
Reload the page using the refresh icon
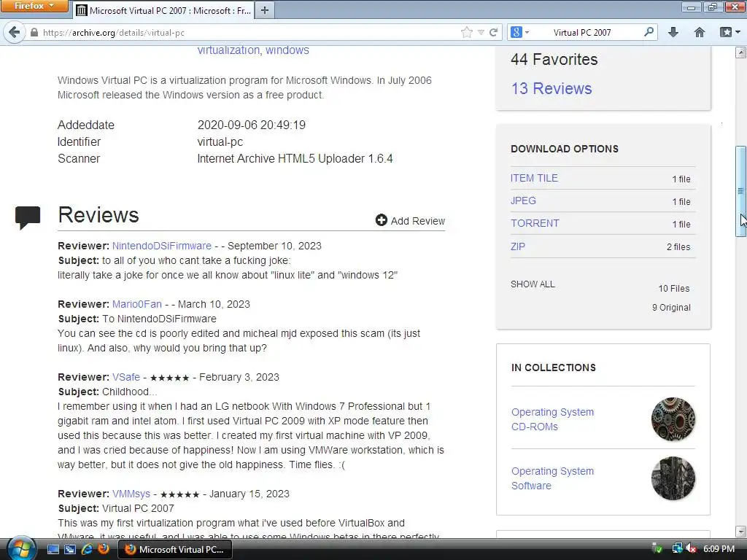(494, 32)
